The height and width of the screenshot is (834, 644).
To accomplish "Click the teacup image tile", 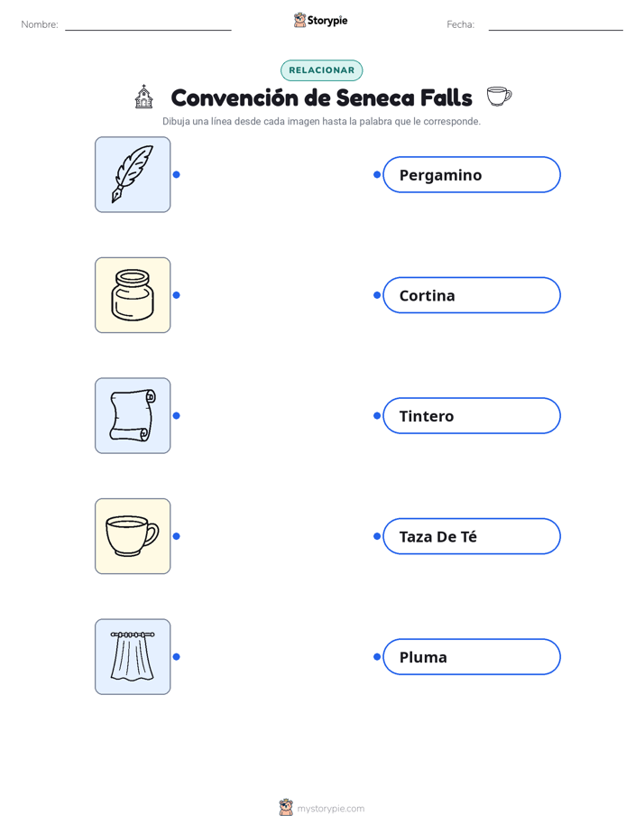I will click(133, 536).
